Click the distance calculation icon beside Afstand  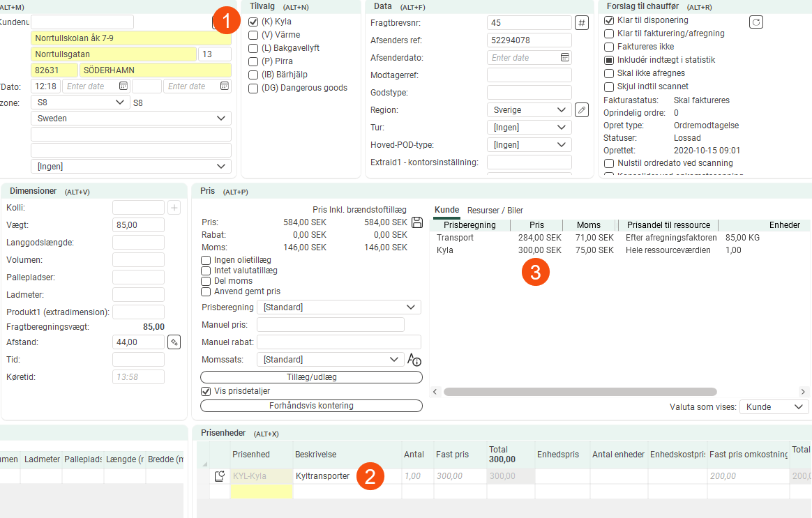coord(174,342)
